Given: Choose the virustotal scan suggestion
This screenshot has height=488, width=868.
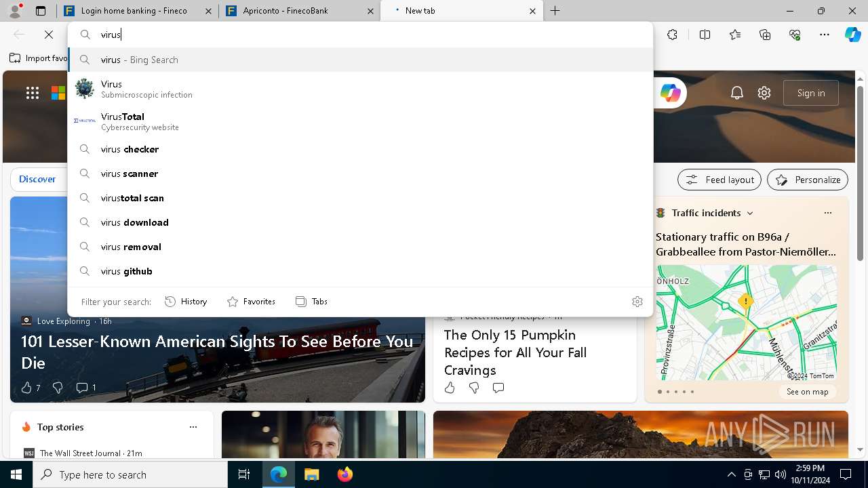Looking at the screenshot, I should [x=360, y=198].
